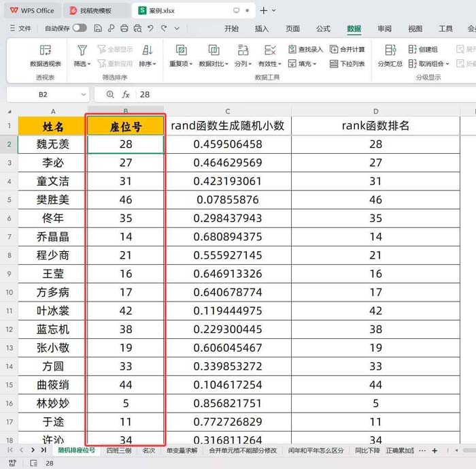
Task: Click the fx insert function icon
Action: pyautogui.click(x=126, y=95)
